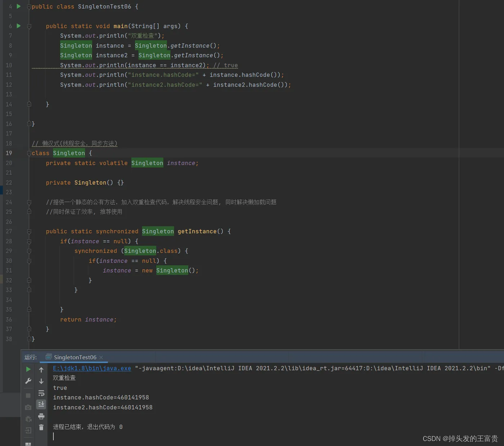Collapse the SingletonTest06 class fold marker
The height and width of the screenshot is (446, 504).
[x=29, y=7]
